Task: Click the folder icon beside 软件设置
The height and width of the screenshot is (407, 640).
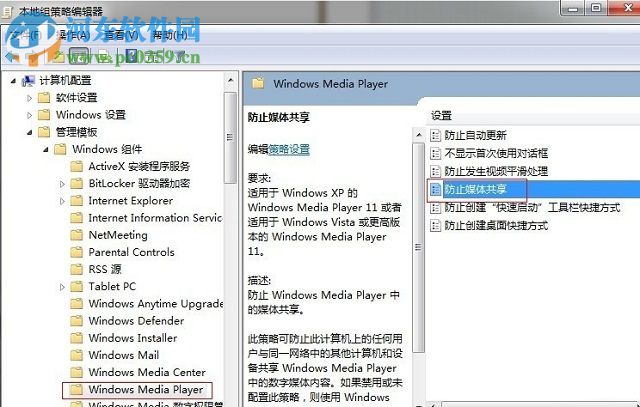Action: (x=44, y=98)
